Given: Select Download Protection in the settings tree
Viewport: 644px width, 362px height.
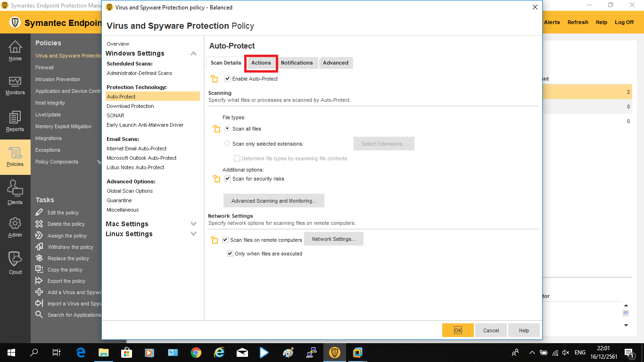Looking at the screenshot, I should (x=130, y=106).
